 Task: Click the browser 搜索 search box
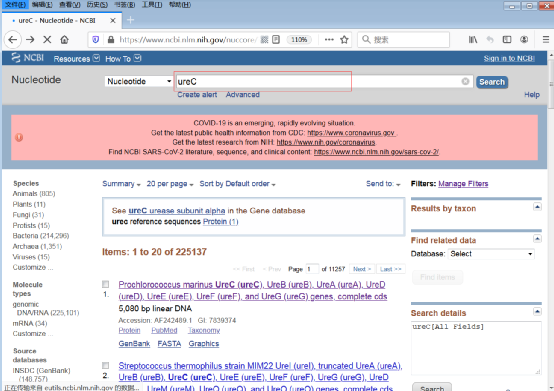coord(403,40)
